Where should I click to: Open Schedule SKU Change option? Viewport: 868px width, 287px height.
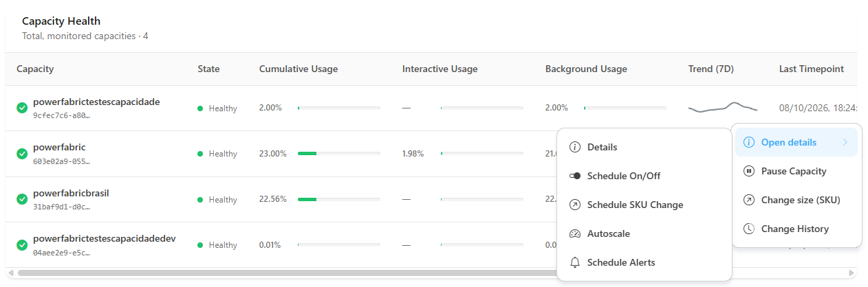(x=644, y=205)
